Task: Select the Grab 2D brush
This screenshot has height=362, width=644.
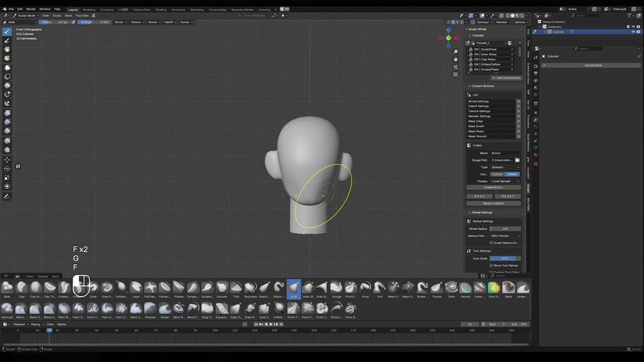Action: click(308, 289)
